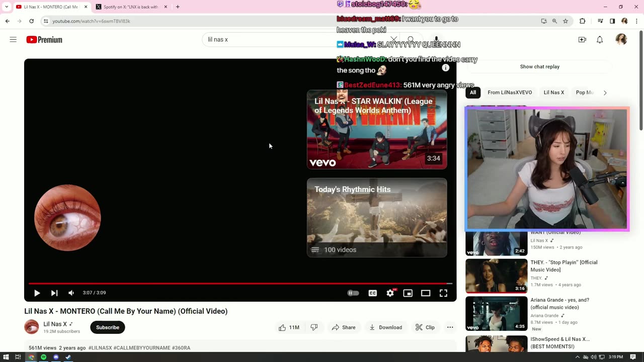
Task: Skip to next video in player
Action: click(54, 293)
